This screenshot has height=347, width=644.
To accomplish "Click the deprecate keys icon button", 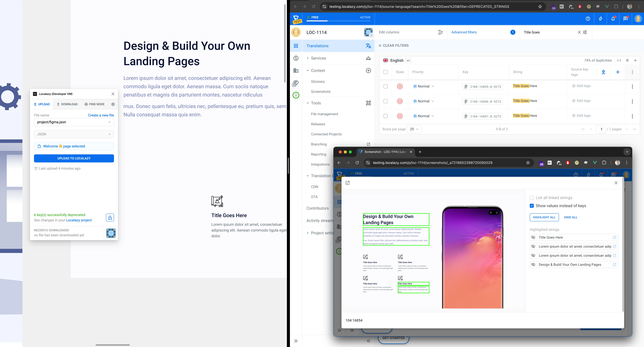I will click(110, 218).
